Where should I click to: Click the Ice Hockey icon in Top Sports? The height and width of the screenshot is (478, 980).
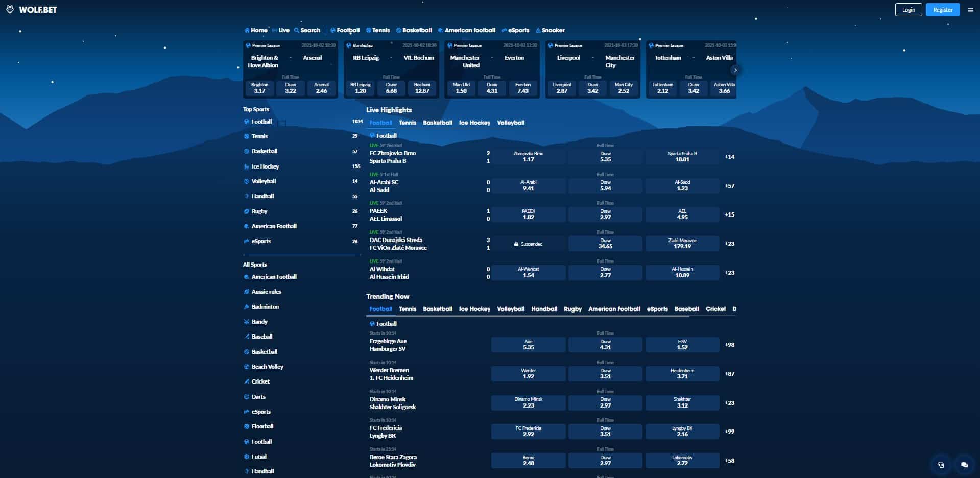click(x=247, y=166)
